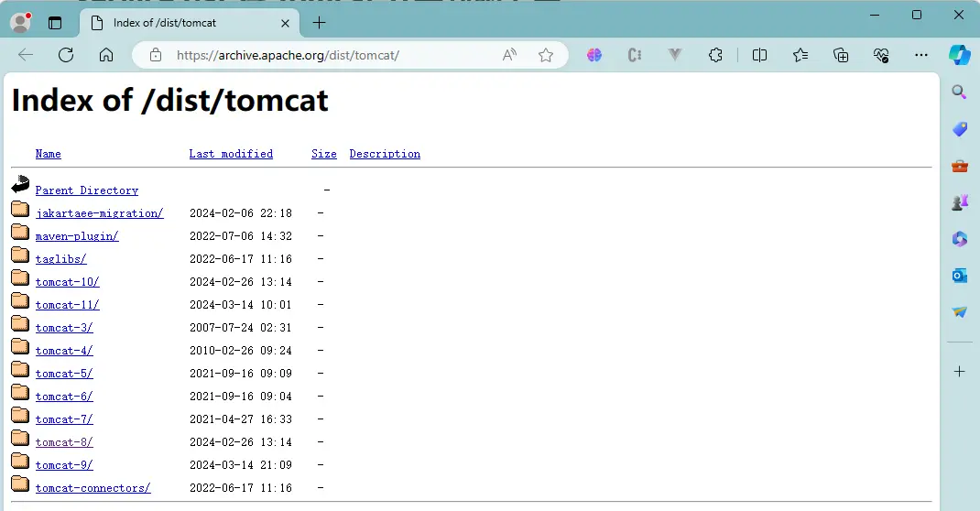Viewport: 980px width, 511px height.
Task: Open sidebar Microsoft 365 icon
Action: click(x=959, y=239)
